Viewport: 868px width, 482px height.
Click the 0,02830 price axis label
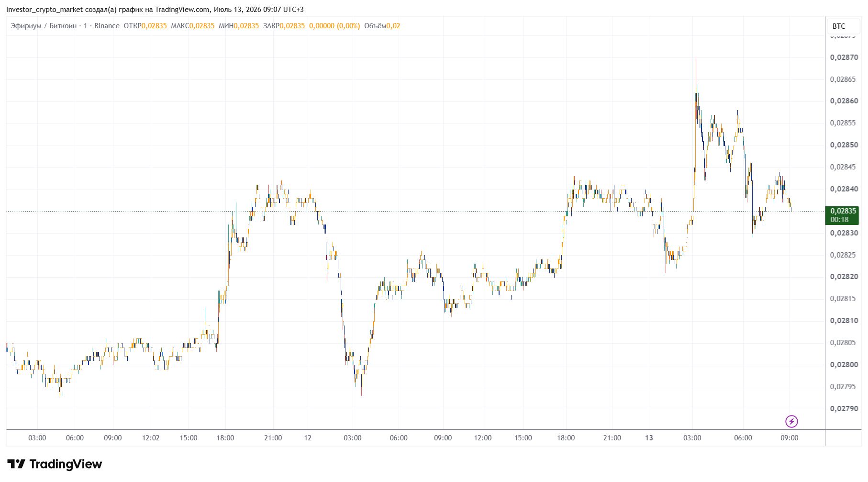pos(844,233)
